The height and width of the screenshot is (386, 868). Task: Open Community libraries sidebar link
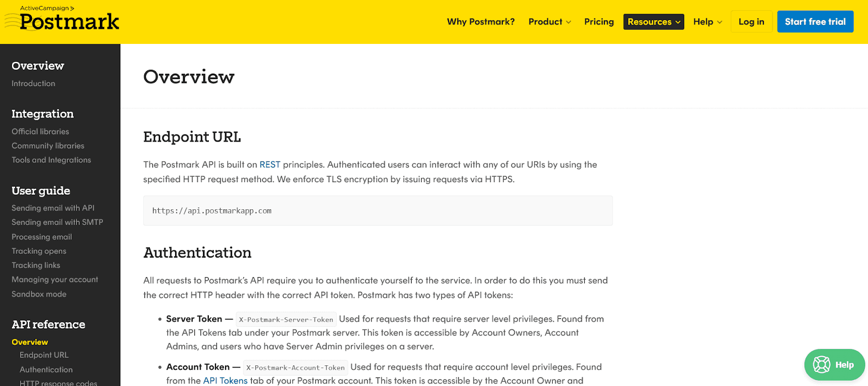pyautogui.click(x=48, y=146)
